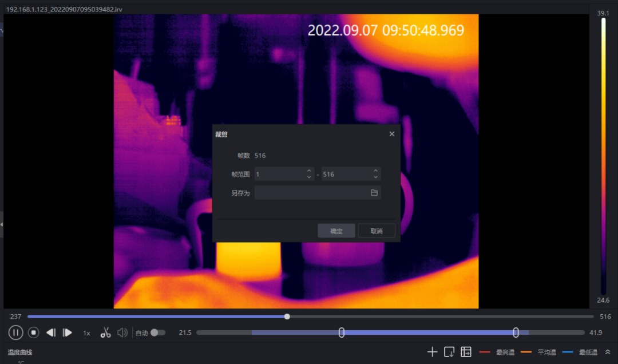618x364 pixels.
Task: Click the plus icon to add a measurement
Action: 433,351
